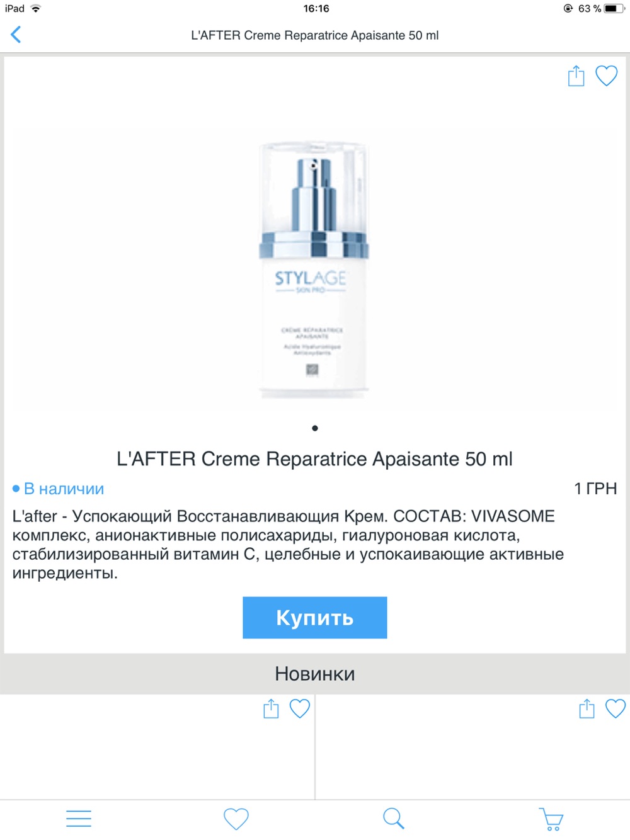
Task: Open the Новинки section header
Action: [315, 674]
